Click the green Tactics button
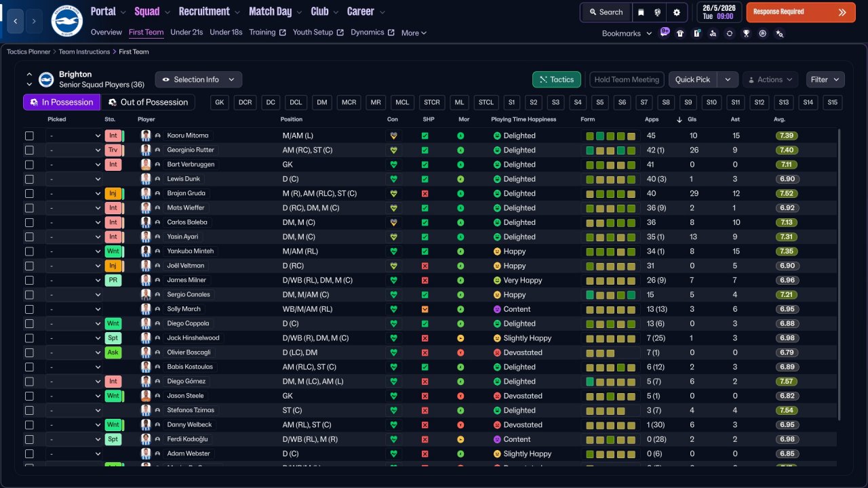Screen dimensions: 868x488 click(557, 79)
